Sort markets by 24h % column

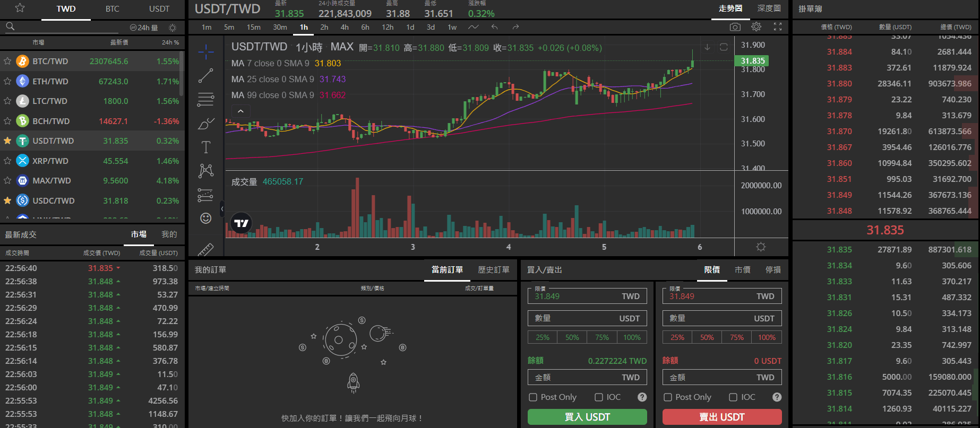[170, 42]
